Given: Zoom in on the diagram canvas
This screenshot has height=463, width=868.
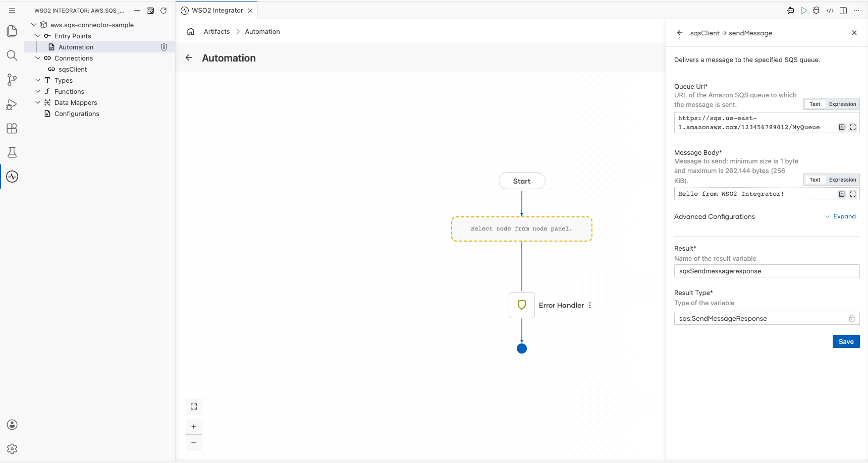Looking at the screenshot, I should pyautogui.click(x=194, y=427).
